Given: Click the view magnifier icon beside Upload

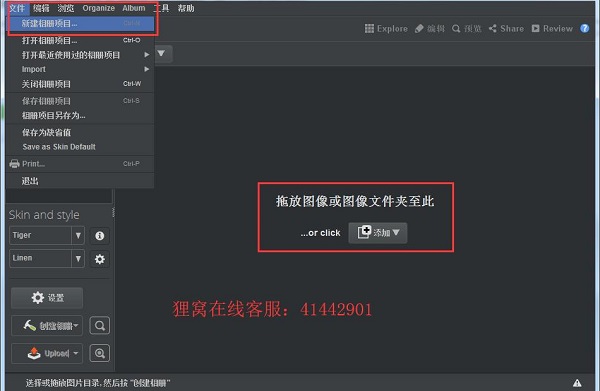Looking at the screenshot, I should pyautogui.click(x=99, y=353).
